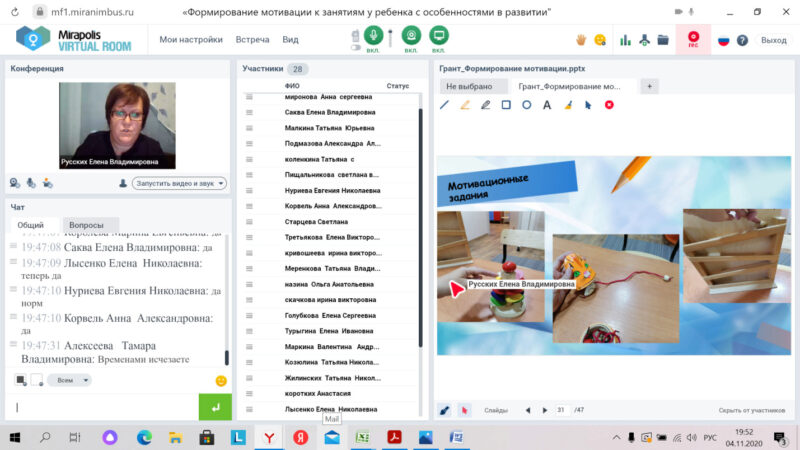Viewport: 800px width, 450px height.
Task: Switch to the Вопросы chat tab
Action: coord(86,225)
